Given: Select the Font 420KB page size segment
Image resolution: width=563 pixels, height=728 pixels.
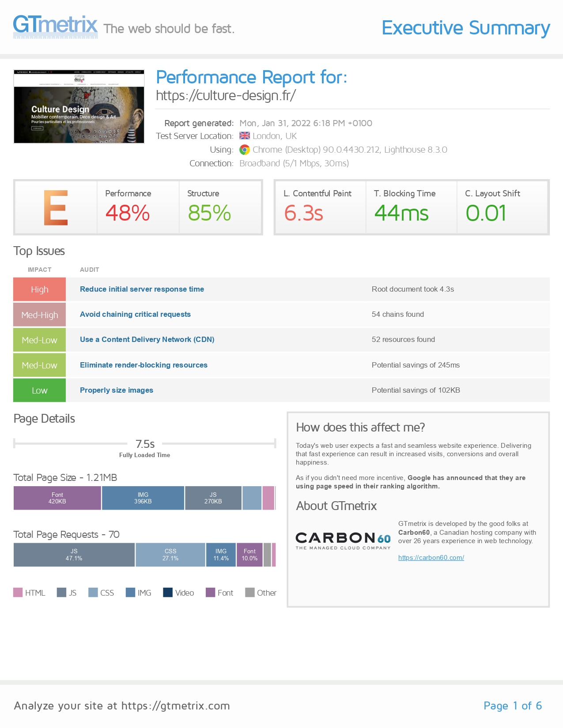Looking at the screenshot, I should coord(57,498).
